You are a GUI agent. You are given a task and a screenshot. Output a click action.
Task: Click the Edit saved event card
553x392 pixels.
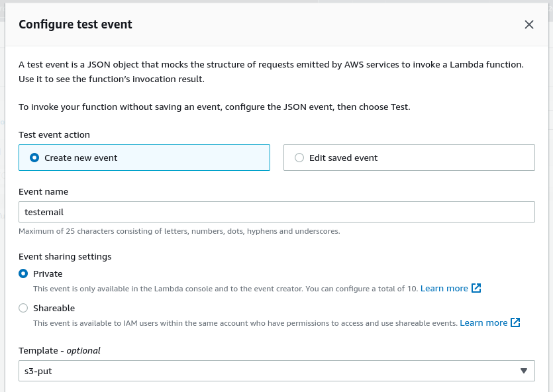tap(409, 158)
